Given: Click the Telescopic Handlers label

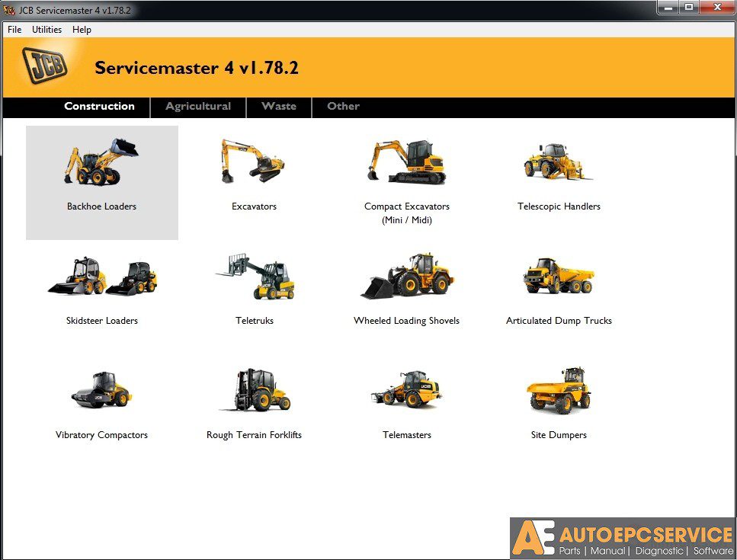Looking at the screenshot, I should [559, 206].
